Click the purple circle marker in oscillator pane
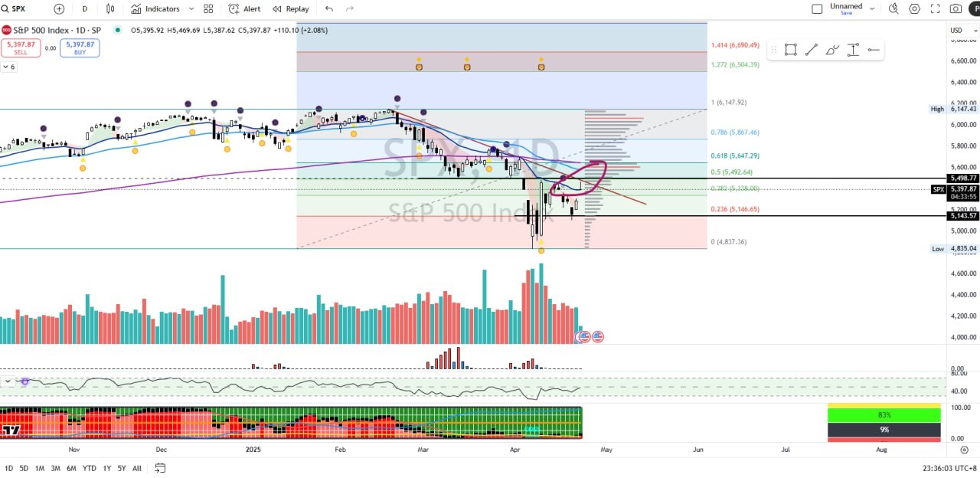Image resolution: width=980 pixels, height=478 pixels. coord(25,381)
